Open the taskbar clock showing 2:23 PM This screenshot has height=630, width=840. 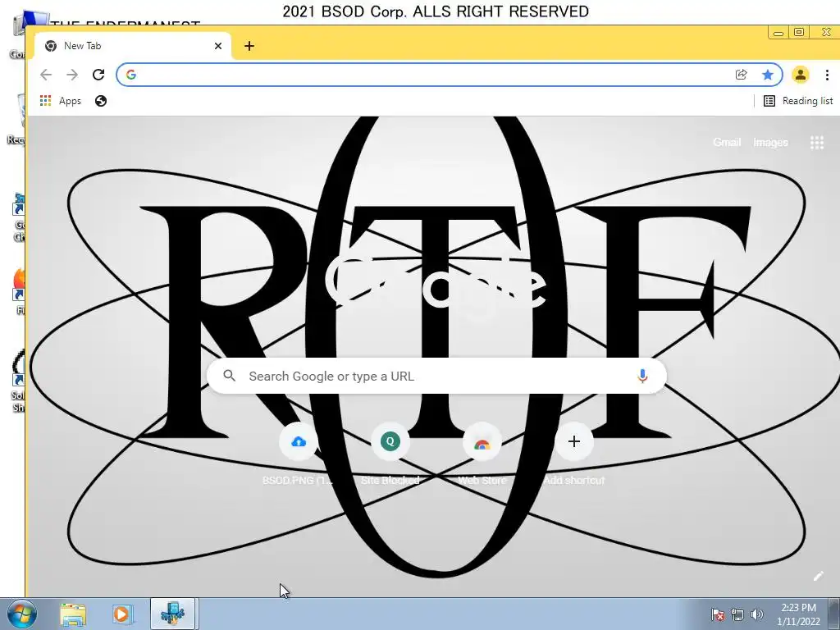pos(798,614)
